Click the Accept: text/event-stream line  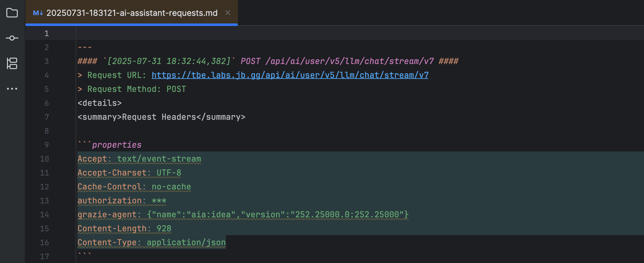(140, 159)
